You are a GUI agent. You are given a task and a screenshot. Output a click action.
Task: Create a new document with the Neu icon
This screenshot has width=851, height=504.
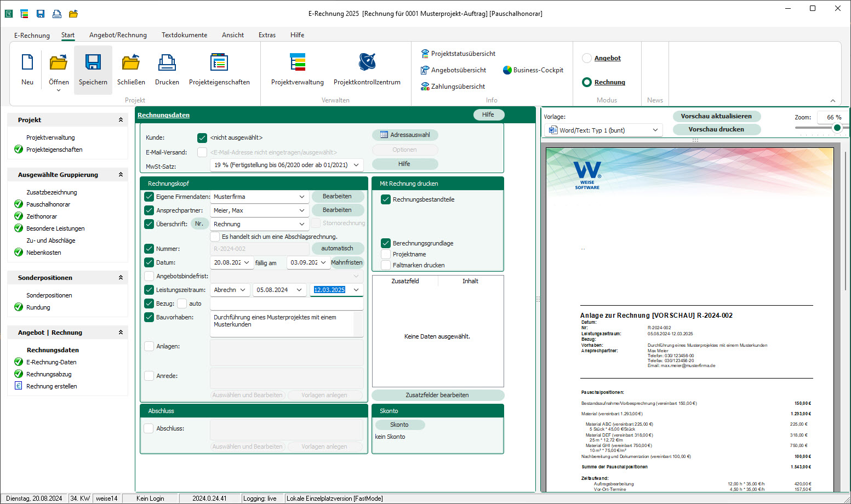[x=27, y=70]
